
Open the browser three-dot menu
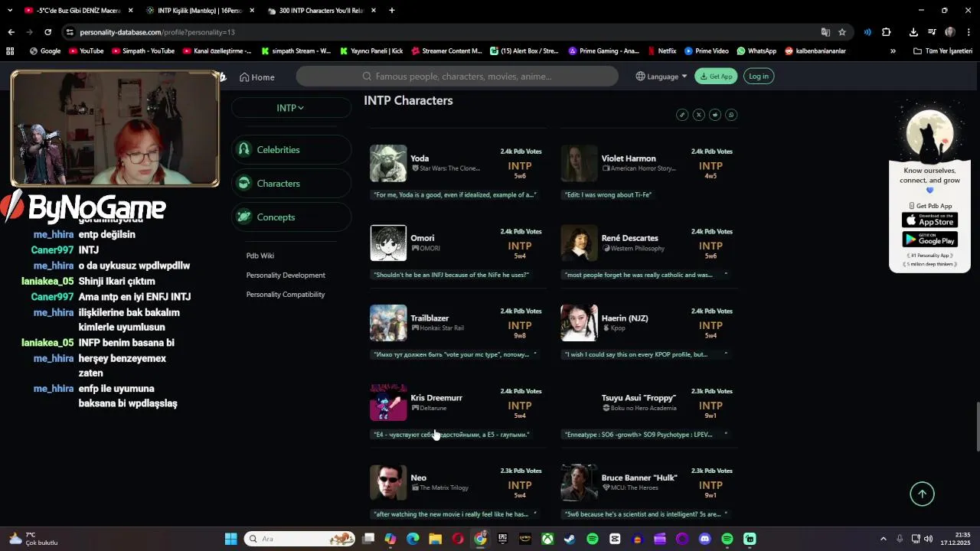(969, 32)
